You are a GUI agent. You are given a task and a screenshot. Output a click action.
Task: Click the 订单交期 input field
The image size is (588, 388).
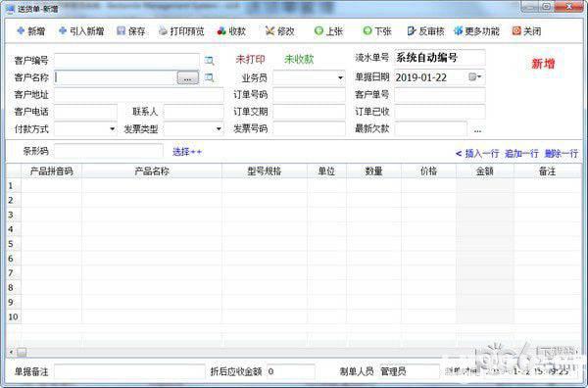pyautogui.click(x=309, y=112)
